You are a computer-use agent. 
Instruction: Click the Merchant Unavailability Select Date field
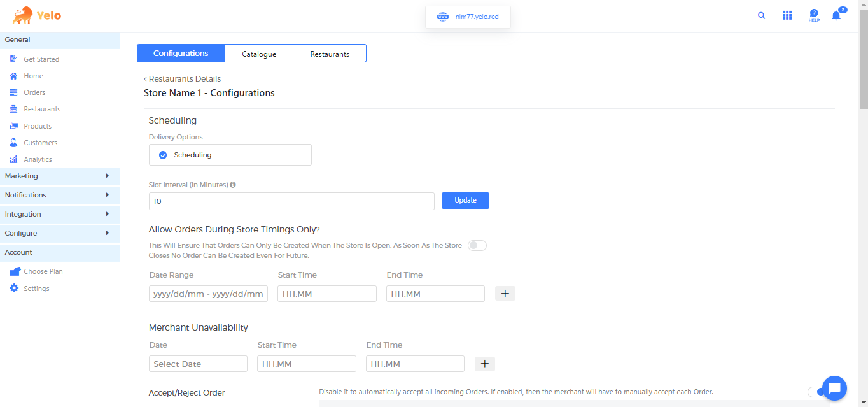[198, 364]
